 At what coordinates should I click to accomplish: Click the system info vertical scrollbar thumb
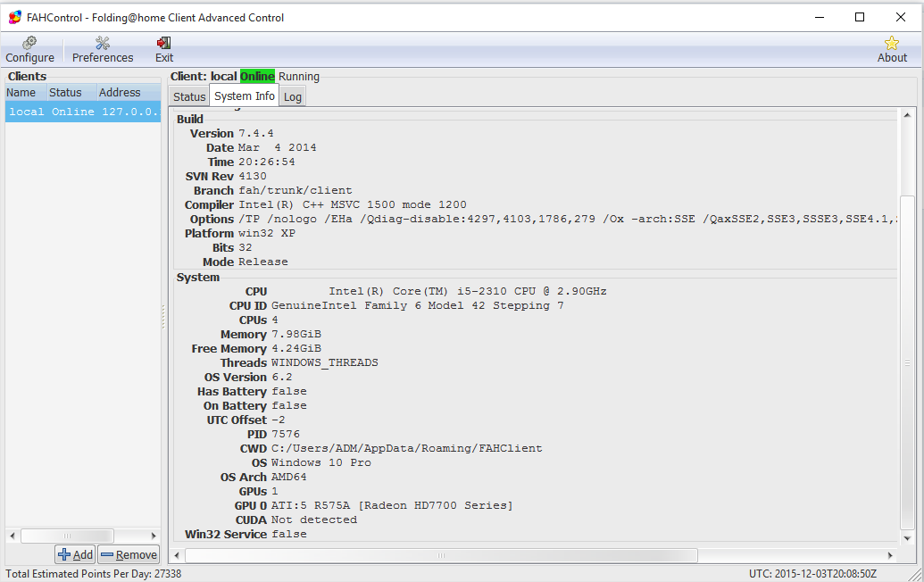tap(907, 362)
